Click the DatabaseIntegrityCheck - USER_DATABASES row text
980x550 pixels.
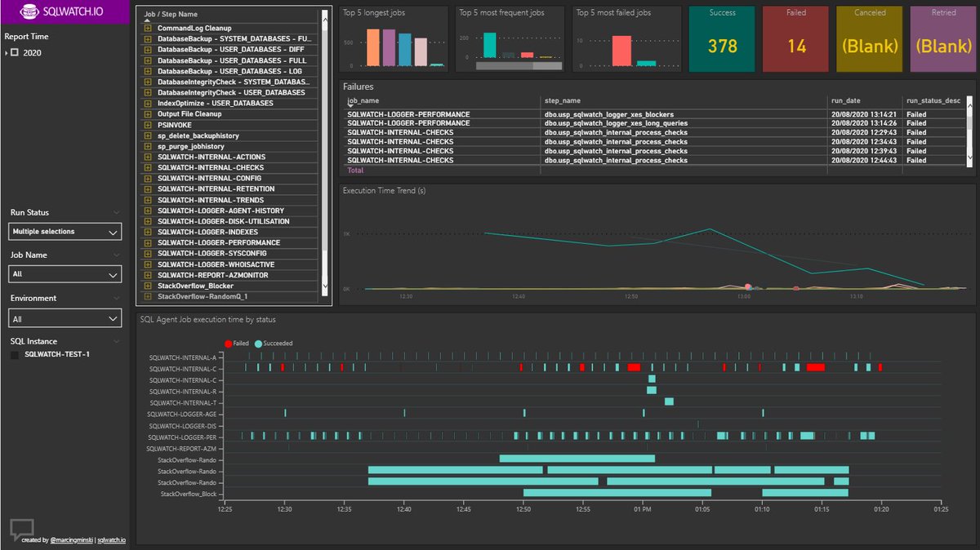[x=231, y=92]
